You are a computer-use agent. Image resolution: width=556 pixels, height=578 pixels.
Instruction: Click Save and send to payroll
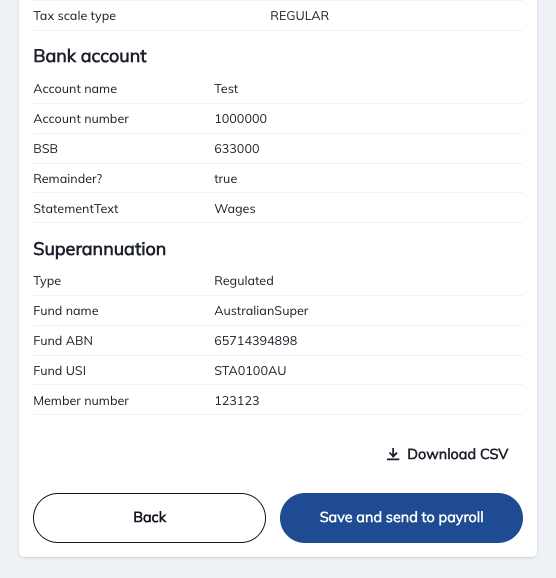(401, 518)
